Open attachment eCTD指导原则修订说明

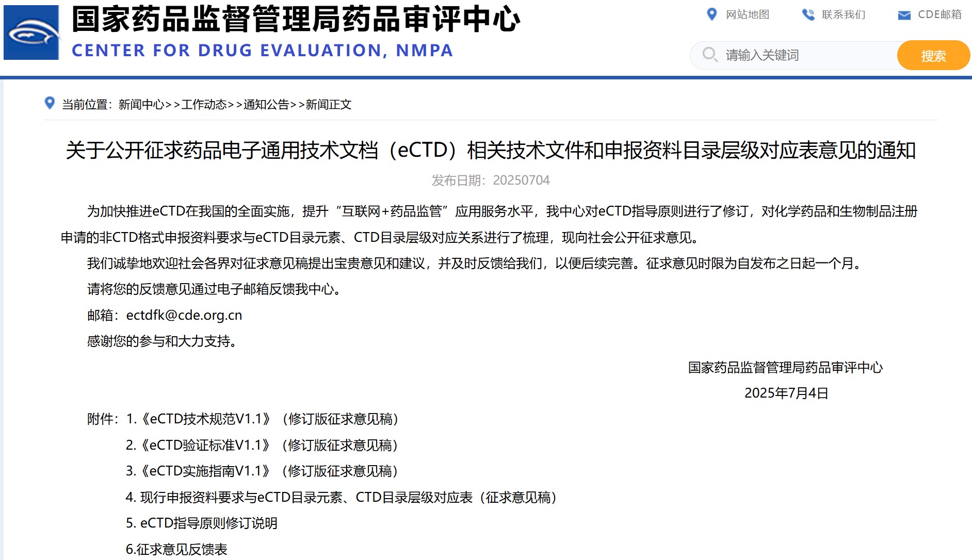coord(202,523)
